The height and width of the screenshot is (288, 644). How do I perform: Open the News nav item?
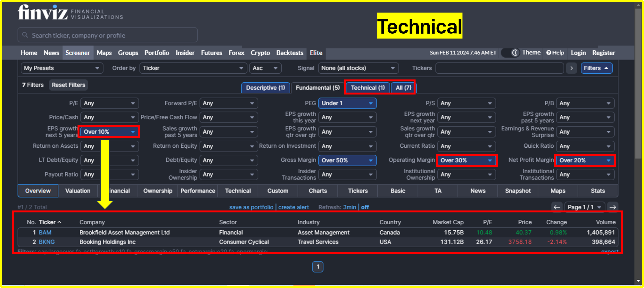(x=51, y=53)
